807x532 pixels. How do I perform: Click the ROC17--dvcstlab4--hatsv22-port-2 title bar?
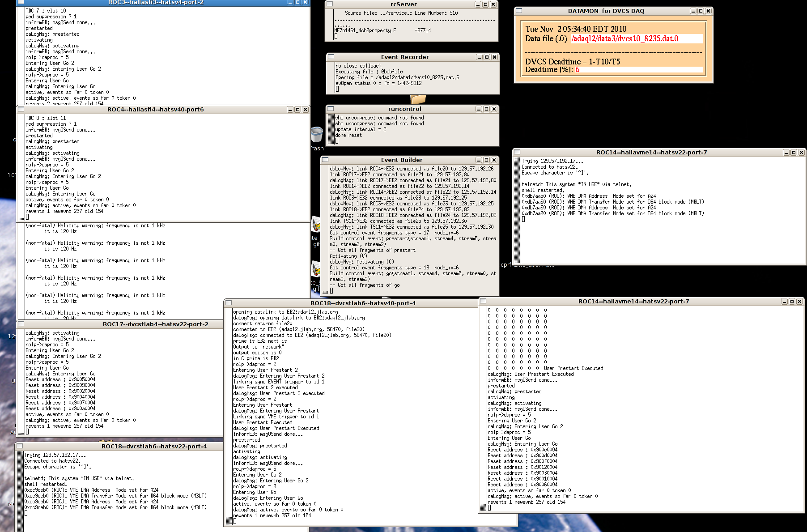pos(155,324)
